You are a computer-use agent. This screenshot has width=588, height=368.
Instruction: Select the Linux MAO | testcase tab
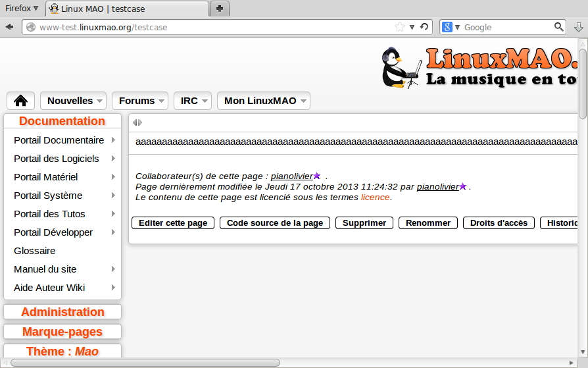[x=127, y=9]
